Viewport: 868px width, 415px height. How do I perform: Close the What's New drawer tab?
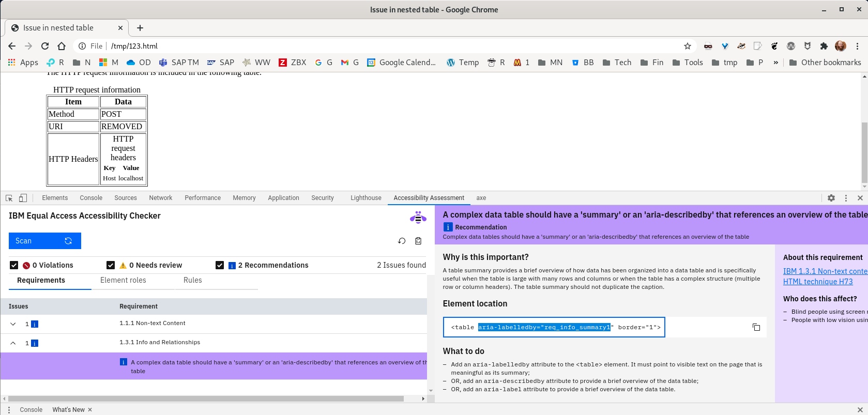click(x=90, y=409)
